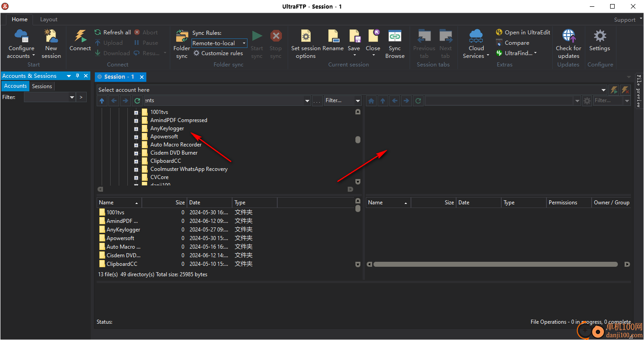The width and height of the screenshot is (644, 340).
Task: Open the File preview side panel
Action: pyautogui.click(x=639, y=90)
